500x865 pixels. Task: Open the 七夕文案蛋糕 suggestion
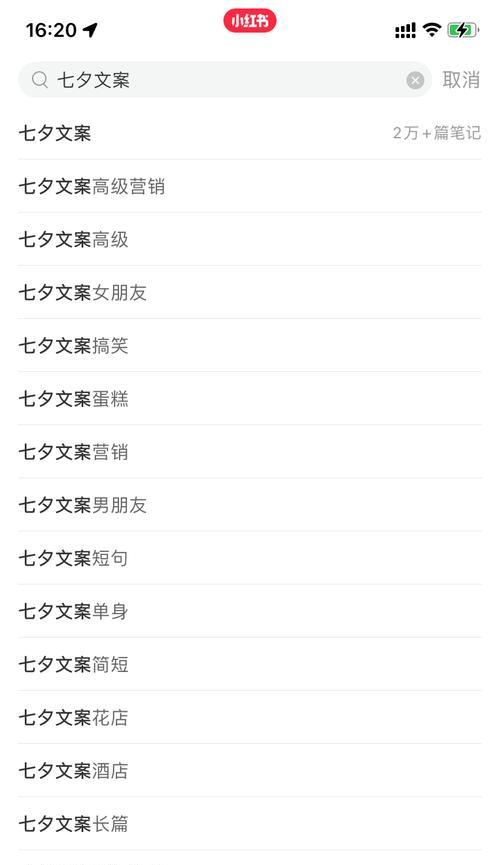pos(250,399)
